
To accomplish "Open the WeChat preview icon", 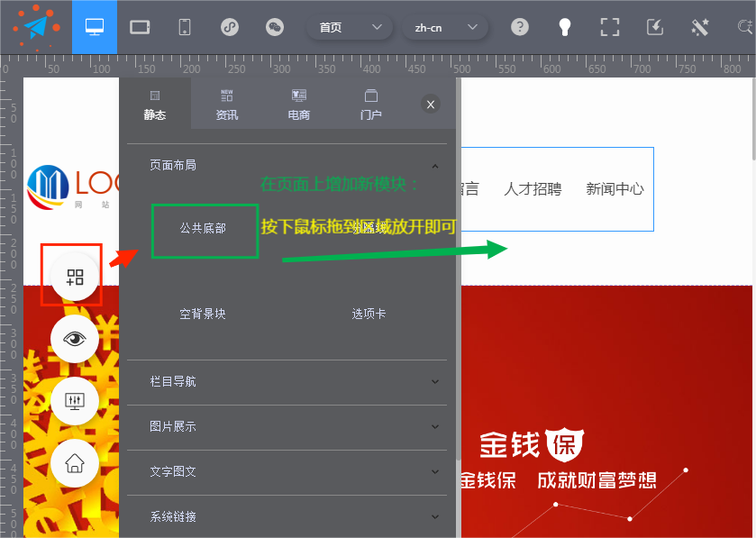I will (275, 27).
